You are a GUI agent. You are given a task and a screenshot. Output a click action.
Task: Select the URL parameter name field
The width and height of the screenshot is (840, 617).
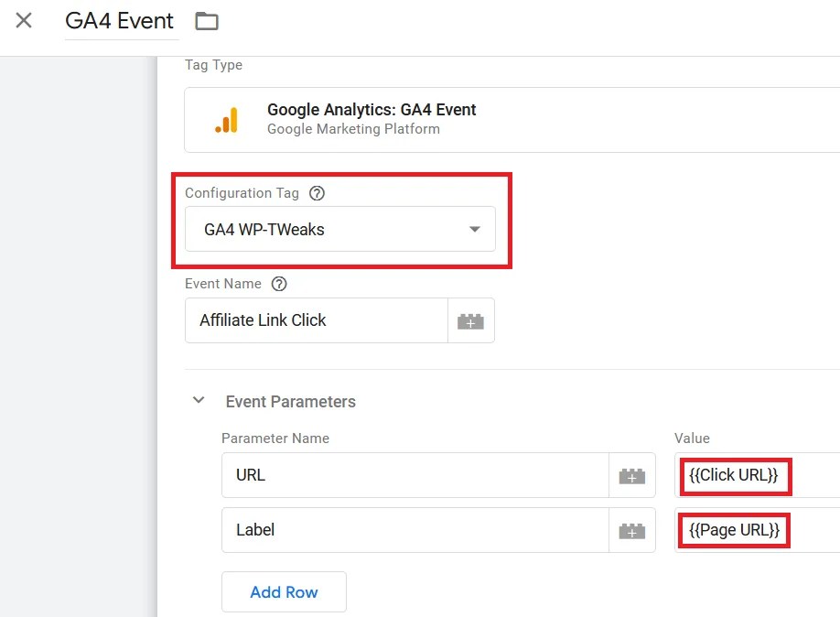pos(403,474)
